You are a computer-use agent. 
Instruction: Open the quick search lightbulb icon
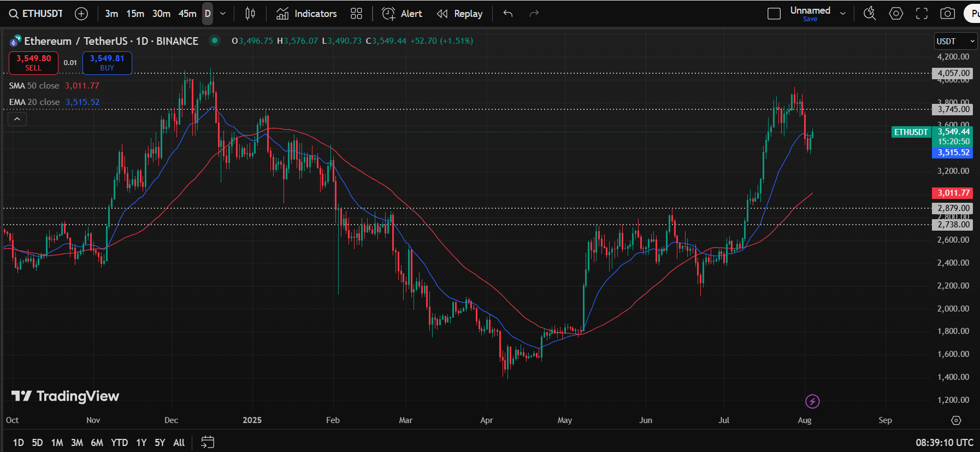click(x=870, y=14)
